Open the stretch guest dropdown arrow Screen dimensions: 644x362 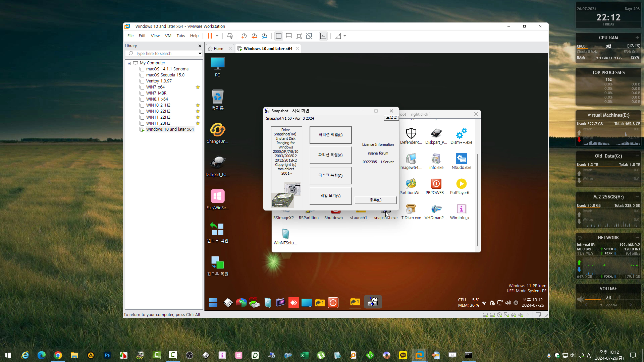pos(345,36)
